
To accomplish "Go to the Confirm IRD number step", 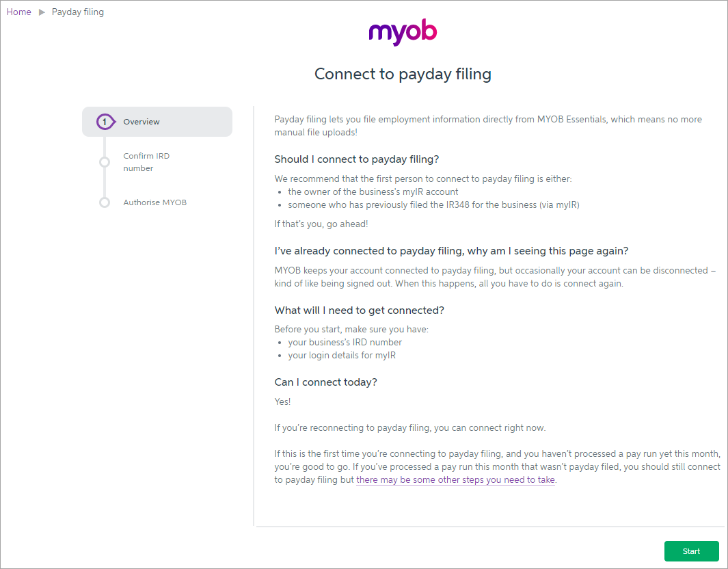I will [x=146, y=162].
